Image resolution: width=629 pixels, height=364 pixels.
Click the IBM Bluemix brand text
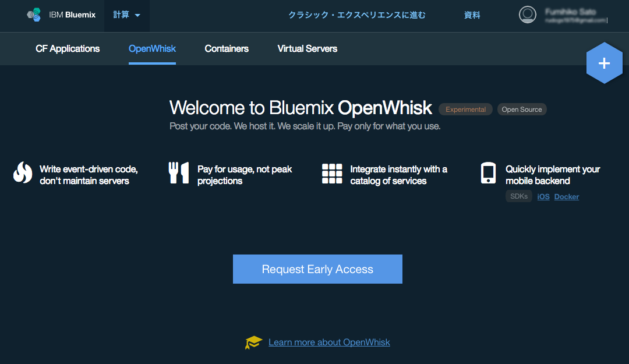point(72,15)
